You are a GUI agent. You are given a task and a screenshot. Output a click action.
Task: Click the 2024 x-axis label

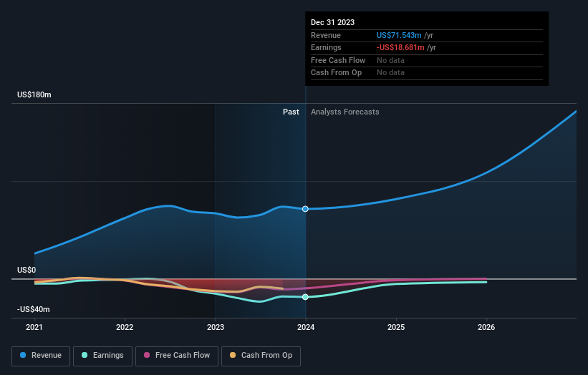point(306,328)
